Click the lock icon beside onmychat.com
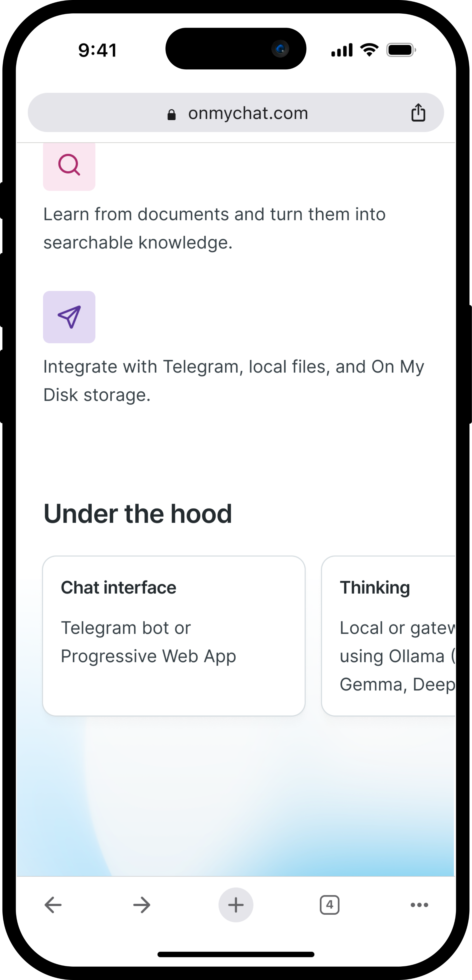 click(x=172, y=115)
